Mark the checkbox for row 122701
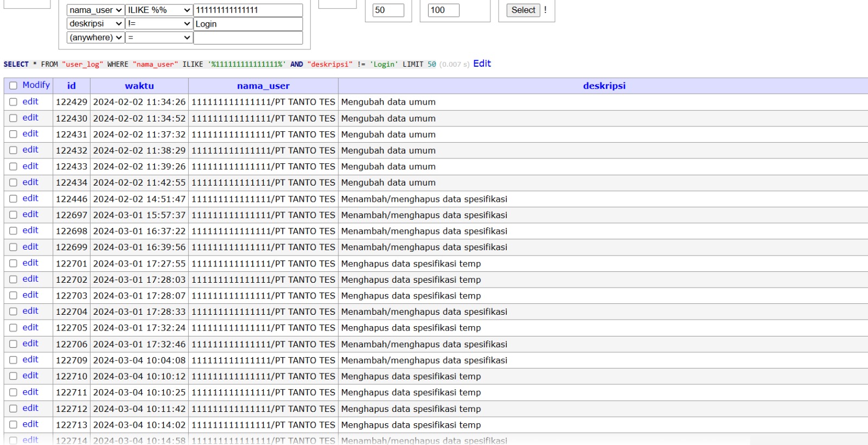Image resolution: width=868 pixels, height=445 pixels. click(x=13, y=263)
